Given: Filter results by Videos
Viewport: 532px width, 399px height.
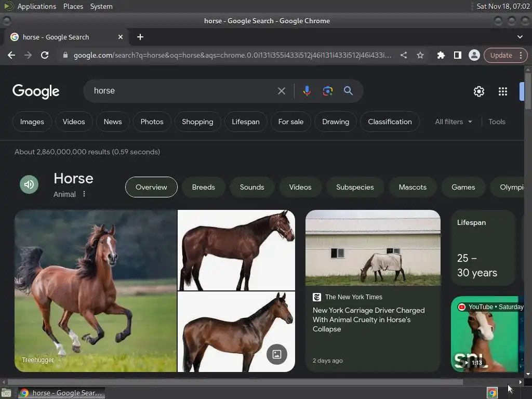Looking at the screenshot, I should tap(74, 122).
